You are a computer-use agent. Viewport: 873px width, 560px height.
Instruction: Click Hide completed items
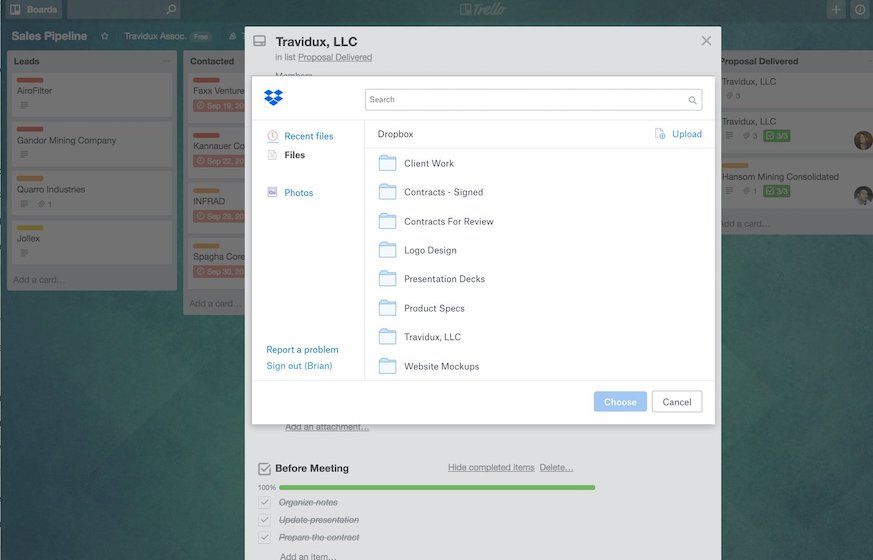tap(491, 468)
